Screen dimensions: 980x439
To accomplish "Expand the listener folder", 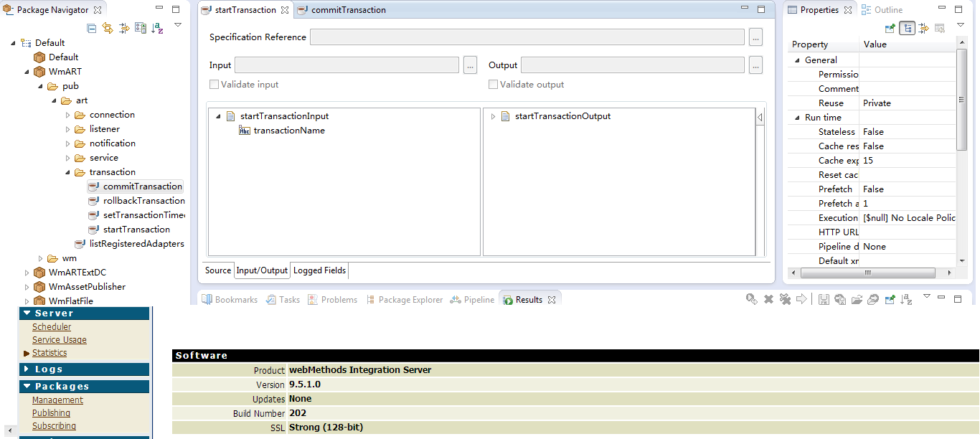I will (67, 129).
